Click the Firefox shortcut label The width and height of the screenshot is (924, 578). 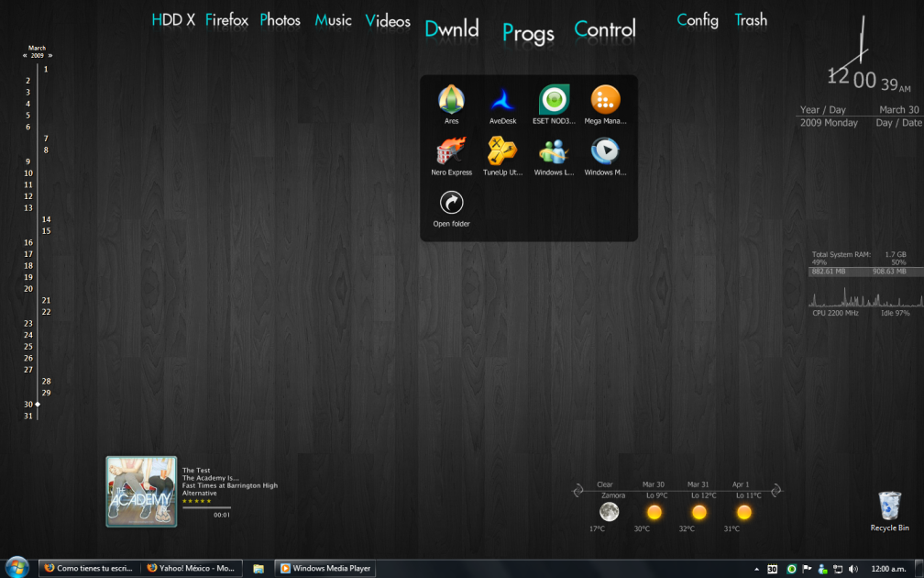coord(226,20)
